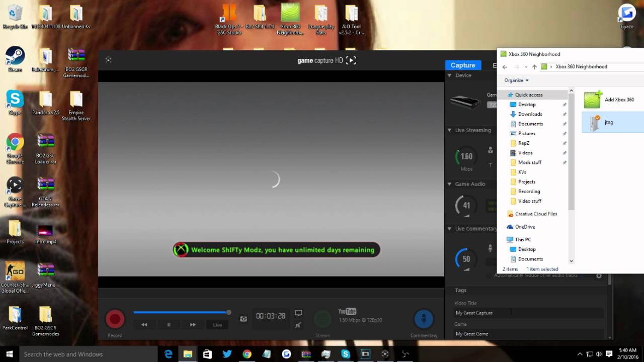Click the address bar chevron before Xbox 360 Neighborhood

551,66
